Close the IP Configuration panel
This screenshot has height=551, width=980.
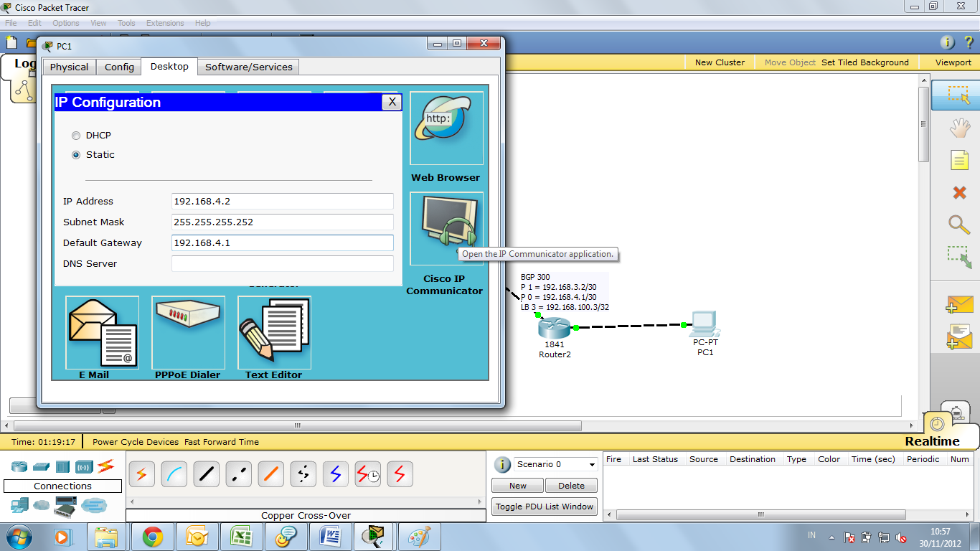(x=392, y=102)
